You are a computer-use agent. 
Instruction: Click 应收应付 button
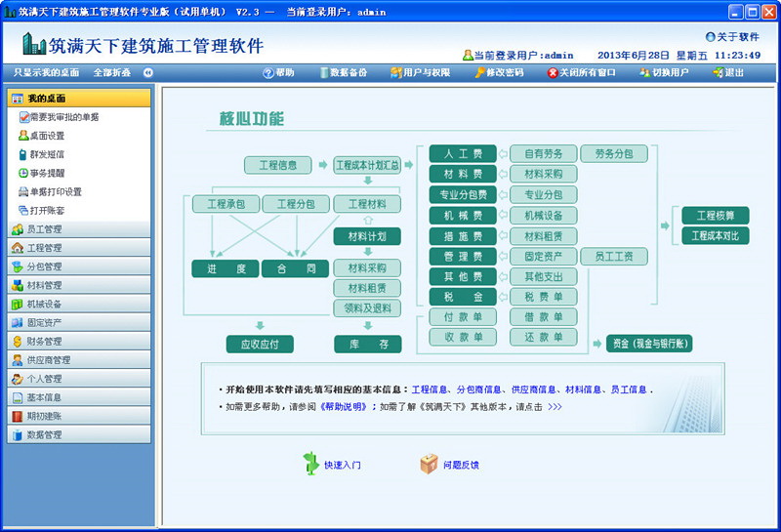(260, 345)
